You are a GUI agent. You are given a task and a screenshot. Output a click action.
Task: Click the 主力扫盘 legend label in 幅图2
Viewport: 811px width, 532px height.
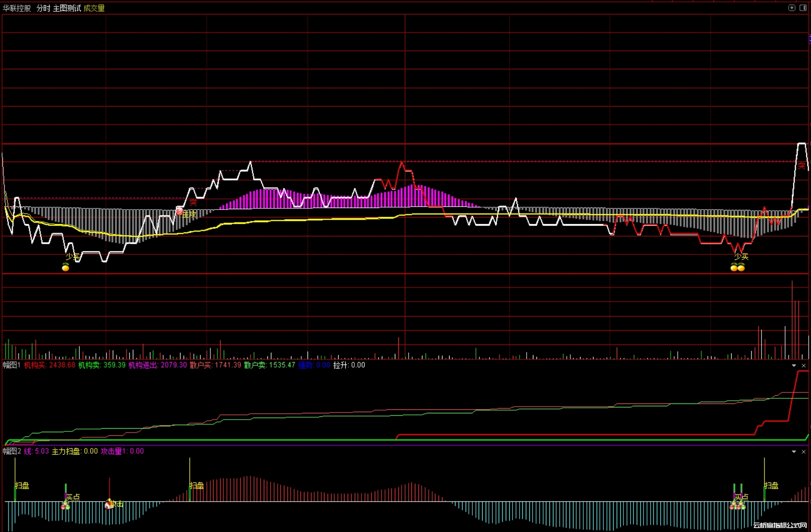(66, 451)
